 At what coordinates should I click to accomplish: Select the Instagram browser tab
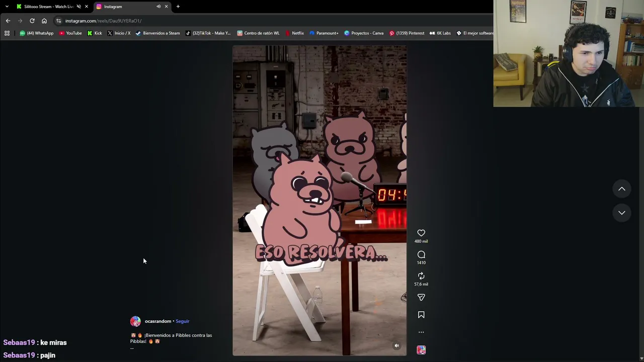(132, 7)
